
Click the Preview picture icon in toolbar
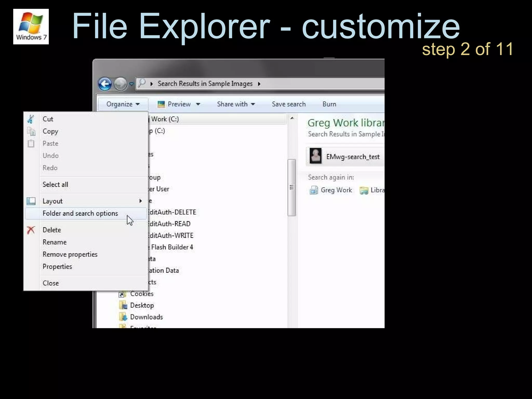(x=161, y=104)
